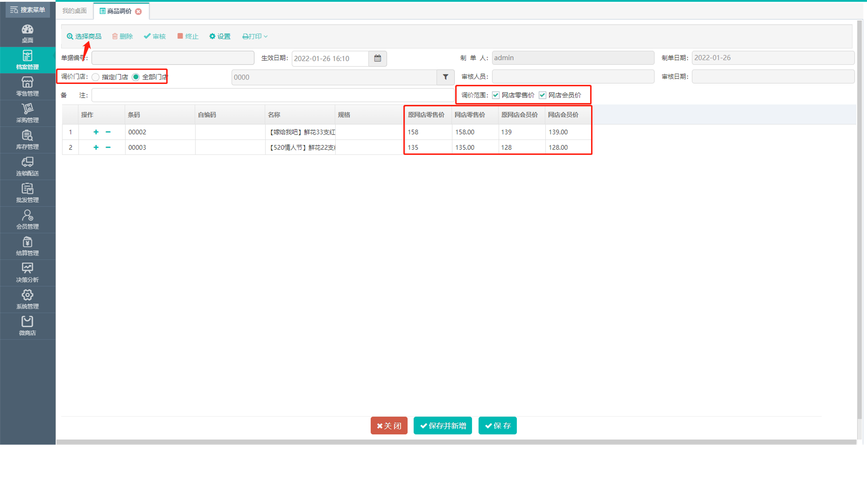
Task: Click the 单据编号 input field
Action: tap(173, 58)
